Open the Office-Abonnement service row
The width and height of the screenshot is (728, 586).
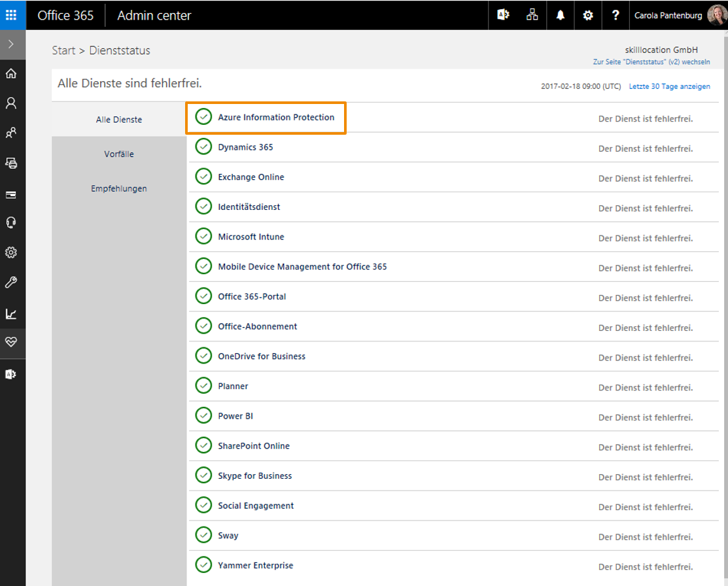pos(453,326)
